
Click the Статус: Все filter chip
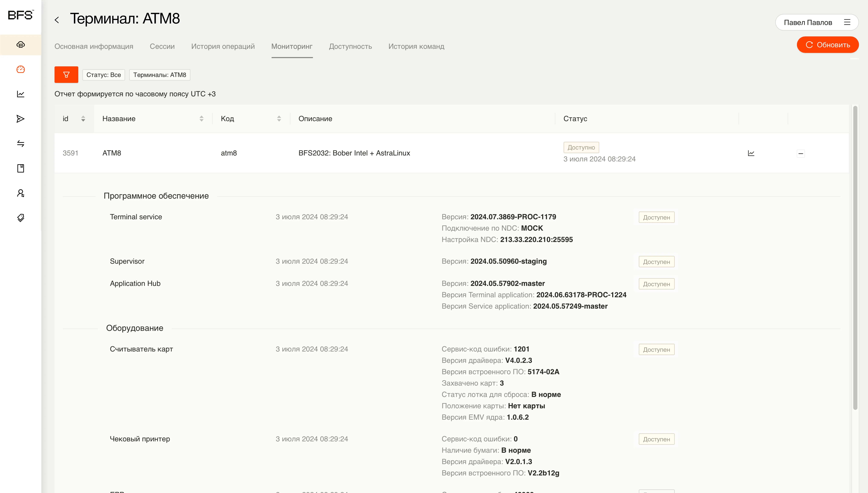(x=104, y=75)
